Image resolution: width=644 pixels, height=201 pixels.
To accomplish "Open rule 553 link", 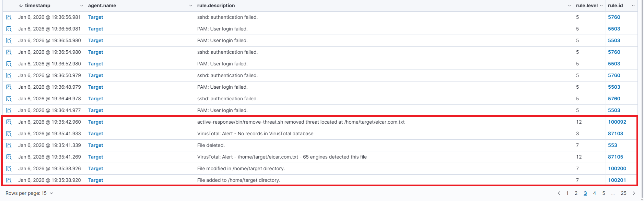I will (x=612, y=145).
